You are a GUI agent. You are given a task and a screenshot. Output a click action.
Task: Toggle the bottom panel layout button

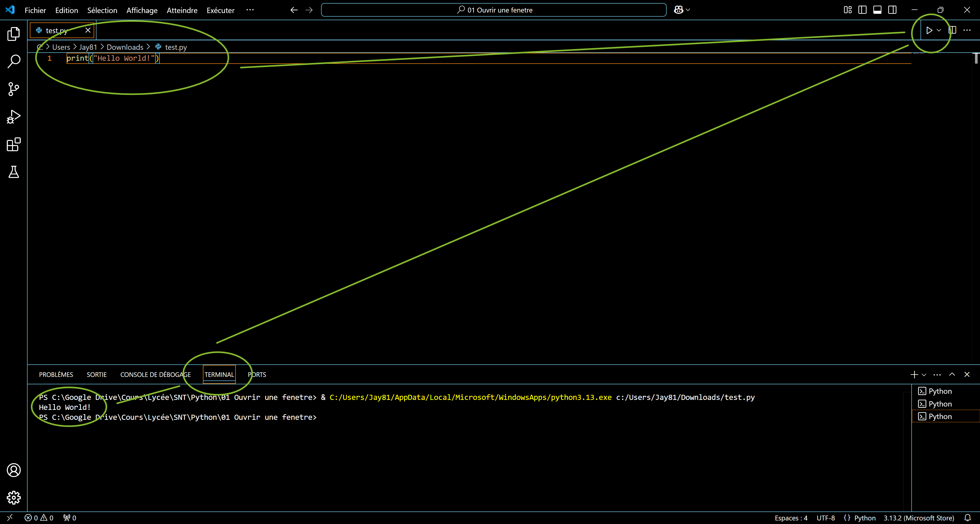click(x=877, y=10)
